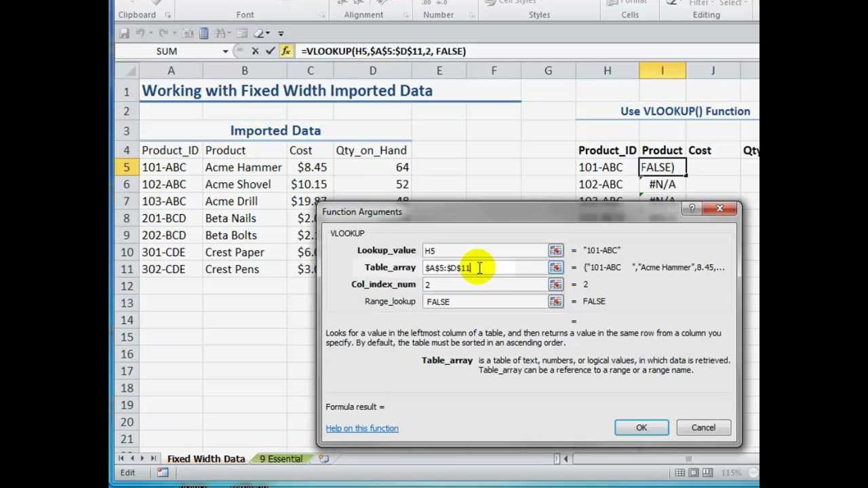This screenshot has width=868, height=488.
Task: Click in the formula bar text
Action: [383, 51]
